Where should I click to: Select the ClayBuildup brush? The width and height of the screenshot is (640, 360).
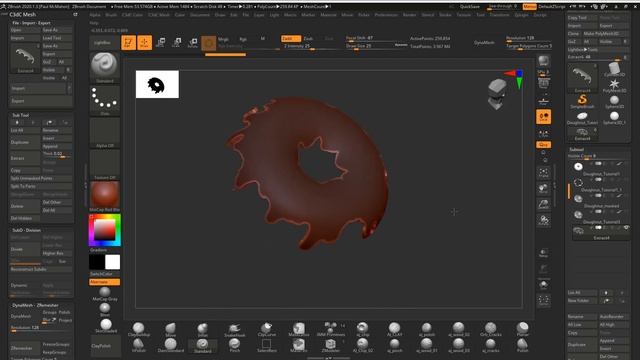tap(139, 329)
